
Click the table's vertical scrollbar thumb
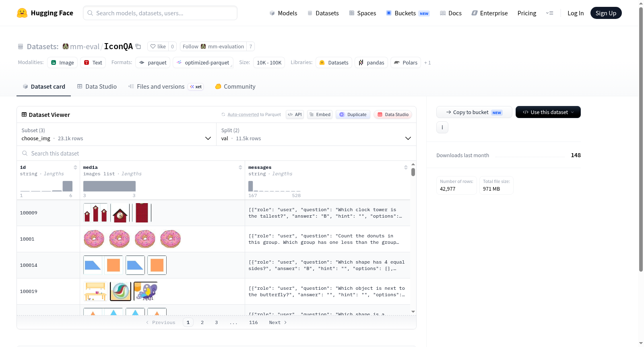pos(413,172)
